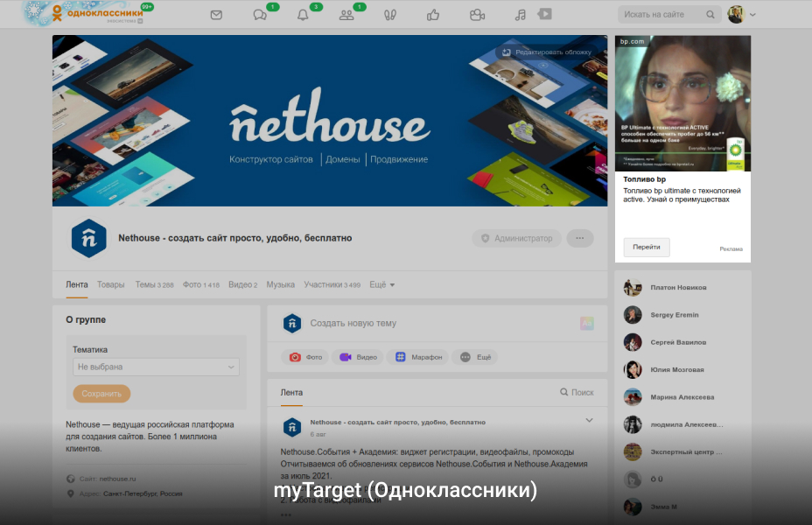Open the thumbs-up events icon
The width and height of the screenshot is (812, 525).
(x=433, y=15)
